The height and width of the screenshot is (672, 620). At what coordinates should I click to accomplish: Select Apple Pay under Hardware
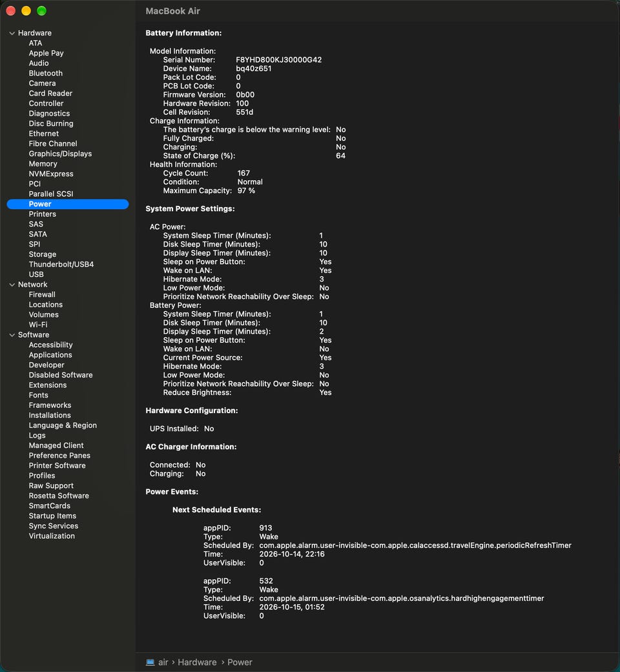pos(46,53)
